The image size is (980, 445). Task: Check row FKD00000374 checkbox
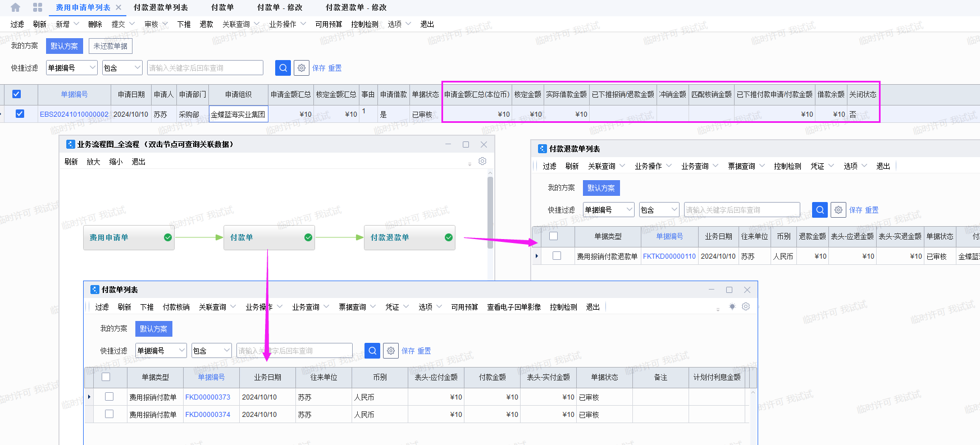109,414
